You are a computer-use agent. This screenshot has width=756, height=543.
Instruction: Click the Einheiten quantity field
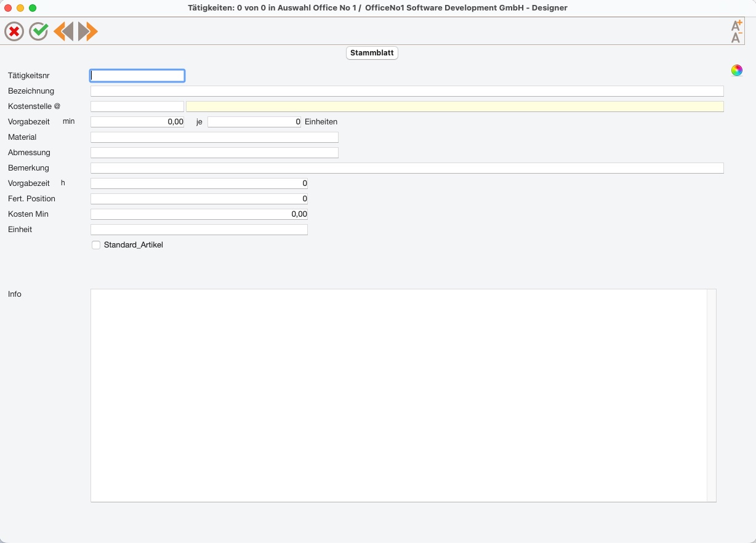pos(254,122)
